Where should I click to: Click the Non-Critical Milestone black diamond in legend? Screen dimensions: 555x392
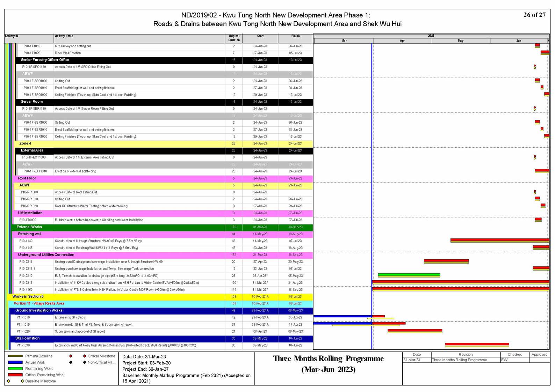point(84,362)
